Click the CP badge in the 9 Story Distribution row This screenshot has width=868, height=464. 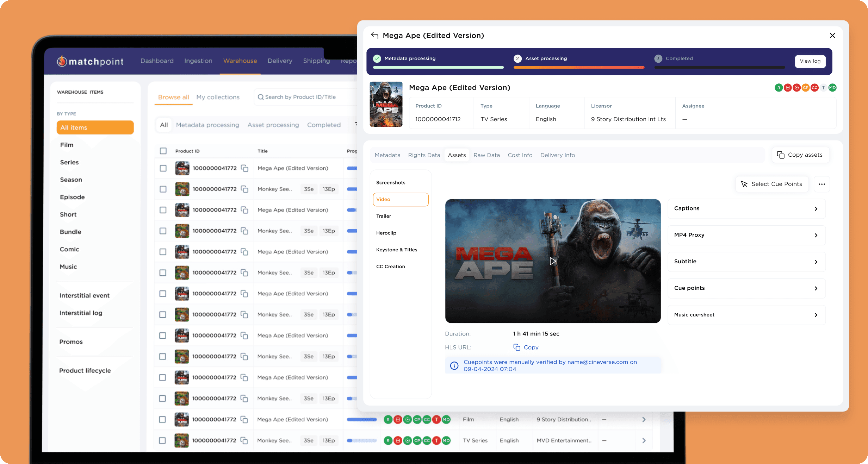(x=417, y=419)
